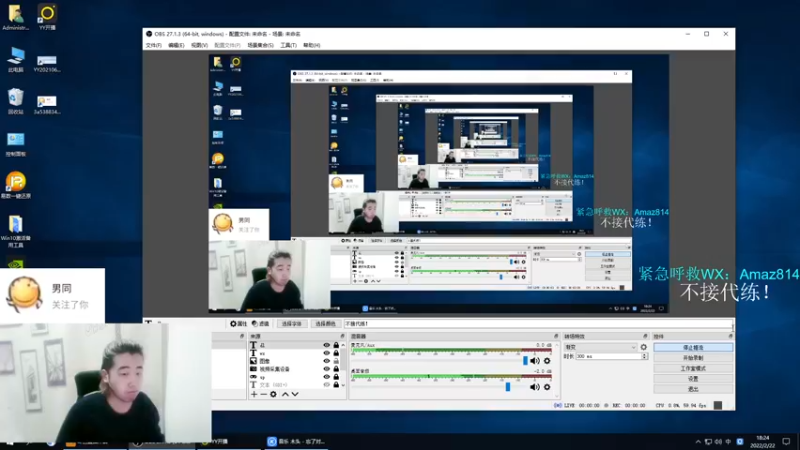This screenshot has height=450, width=800.
Task: Show hidden 文本 (GDI+) source
Action: (327, 384)
